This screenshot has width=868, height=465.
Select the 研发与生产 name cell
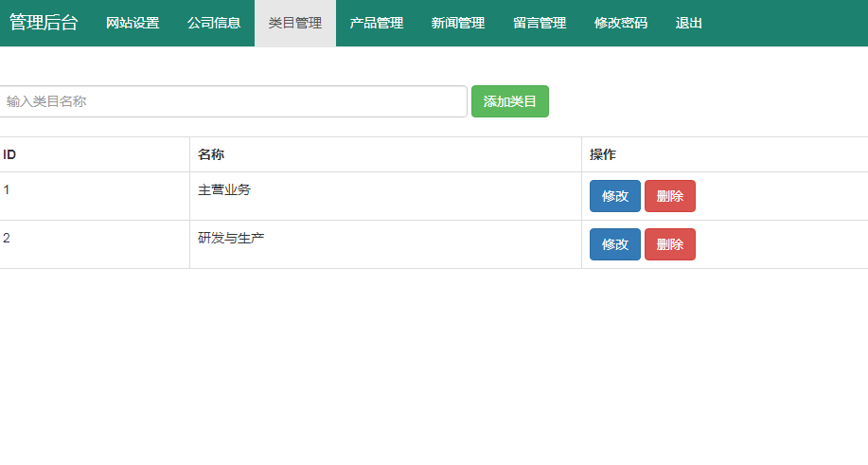pos(386,244)
